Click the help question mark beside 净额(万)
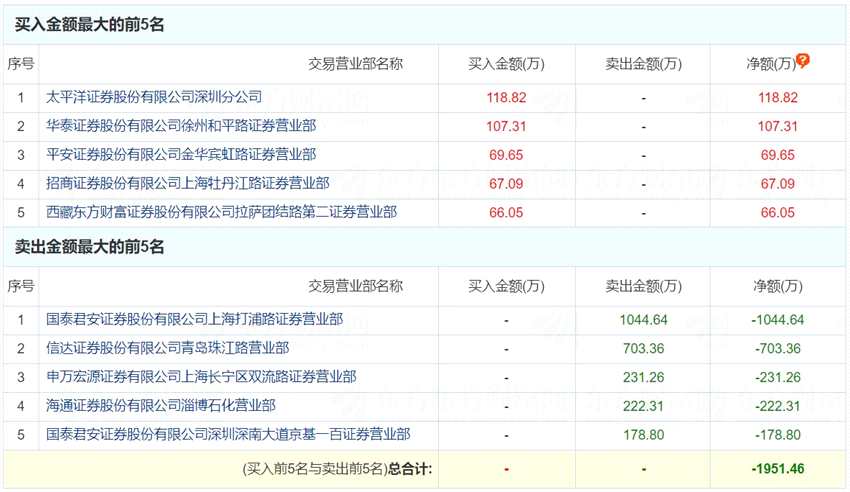 pos(803,60)
